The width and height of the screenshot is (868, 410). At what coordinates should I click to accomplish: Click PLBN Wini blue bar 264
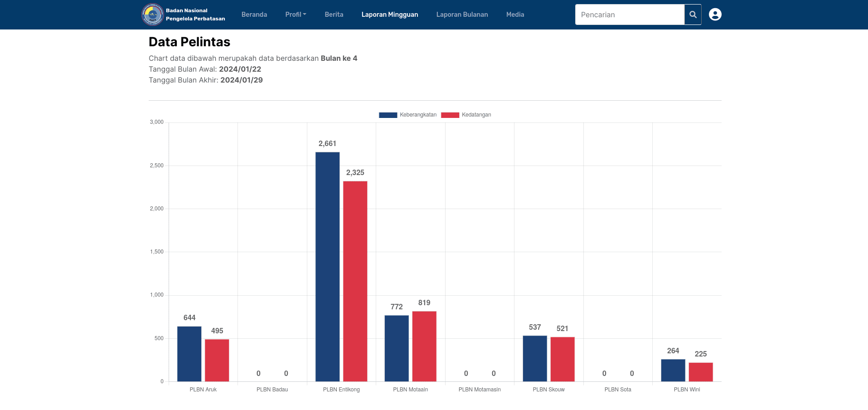(x=673, y=370)
